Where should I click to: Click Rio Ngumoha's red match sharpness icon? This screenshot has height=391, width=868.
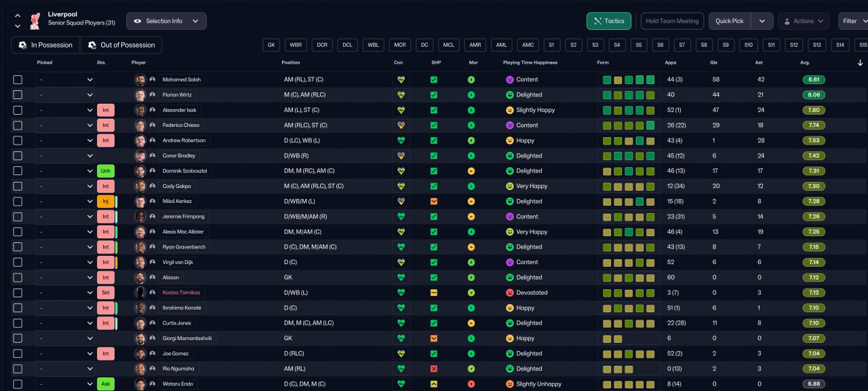point(434,369)
